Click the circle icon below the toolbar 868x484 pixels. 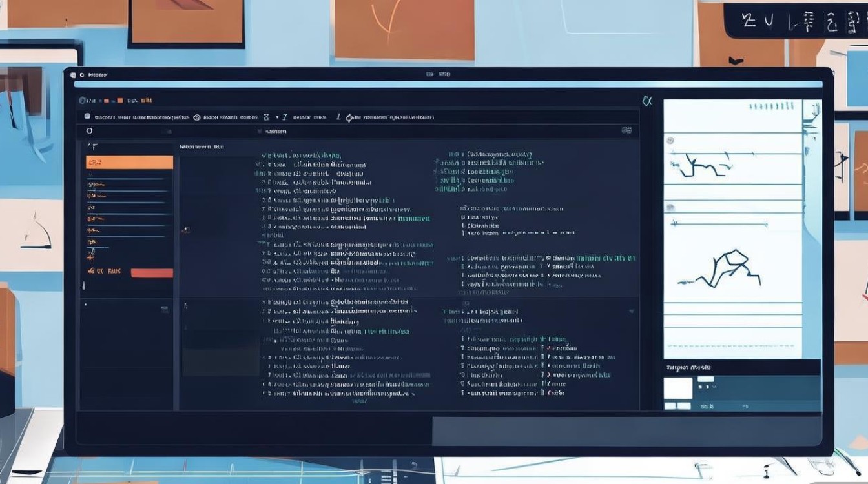point(90,131)
